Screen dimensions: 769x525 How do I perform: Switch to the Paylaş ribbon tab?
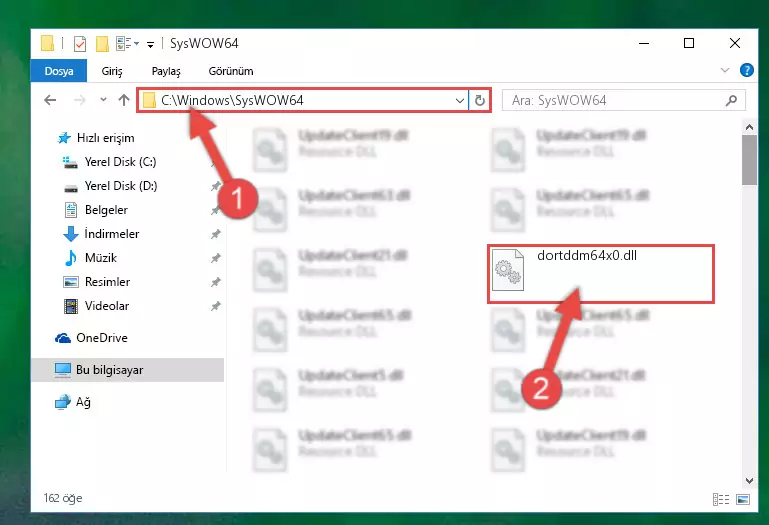(x=166, y=71)
